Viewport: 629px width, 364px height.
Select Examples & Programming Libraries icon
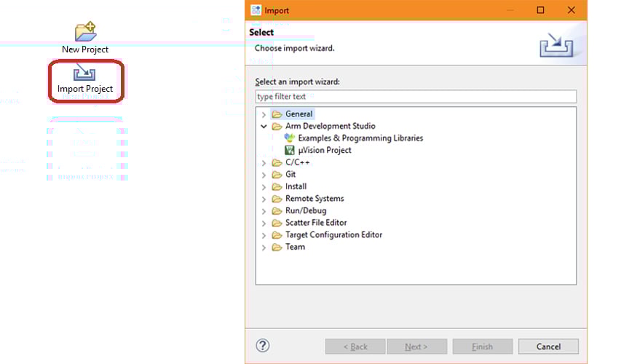(x=290, y=138)
